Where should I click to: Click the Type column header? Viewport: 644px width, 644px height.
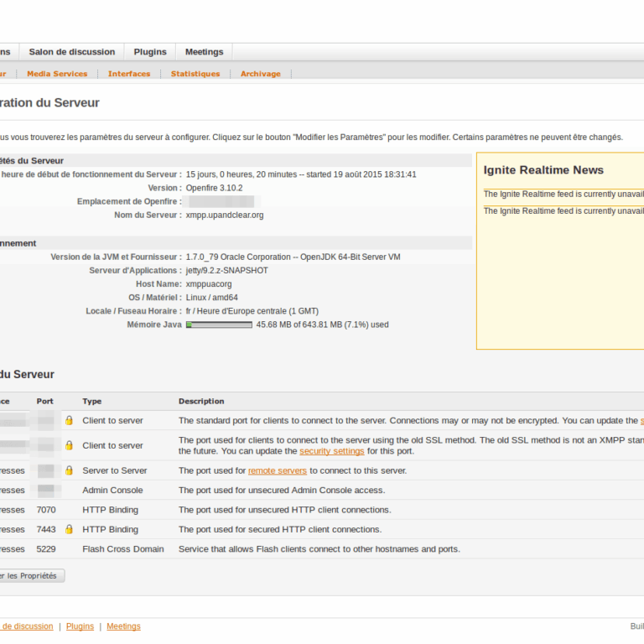(92, 402)
